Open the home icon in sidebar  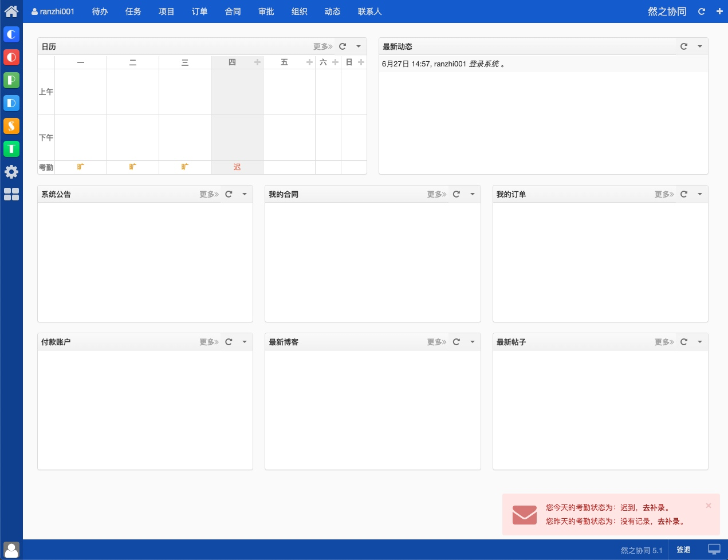11,11
